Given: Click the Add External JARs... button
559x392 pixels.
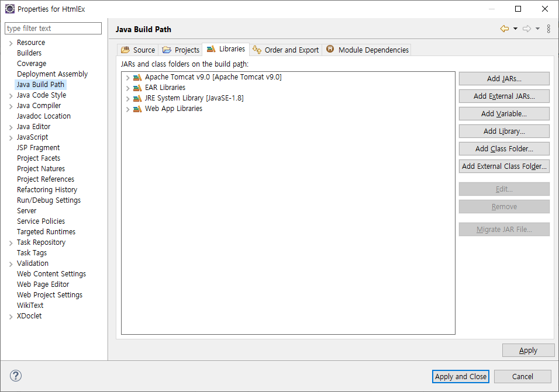Looking at the screenshot, I should pyautogui.click(x=504, y=96).
